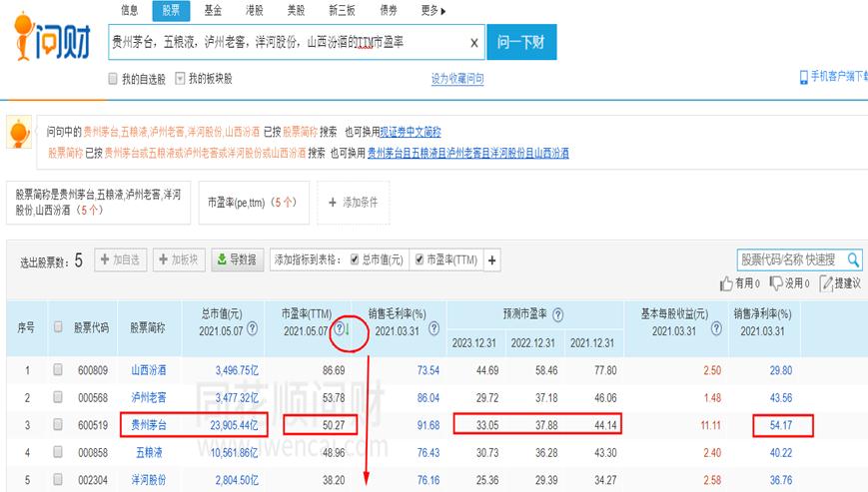
Task: Open the 五粮液 stock link
Action: coord(149,453)
